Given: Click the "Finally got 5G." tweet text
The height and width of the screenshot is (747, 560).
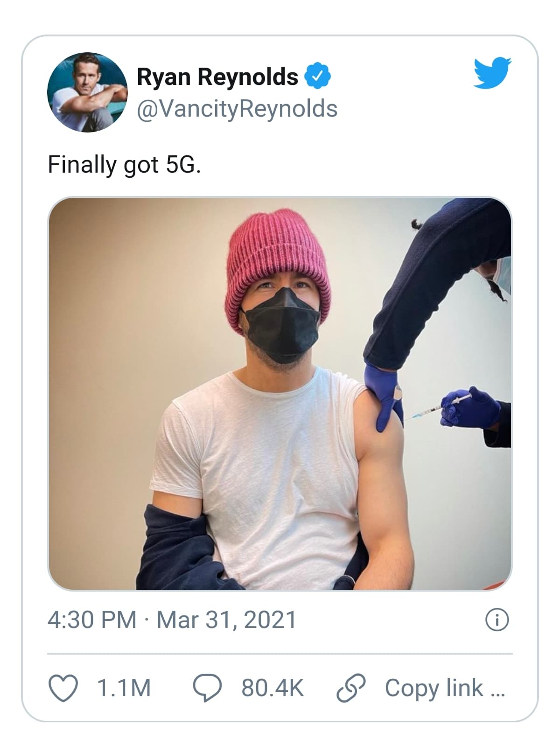Looking at the screenshot, I should point(124,165).
